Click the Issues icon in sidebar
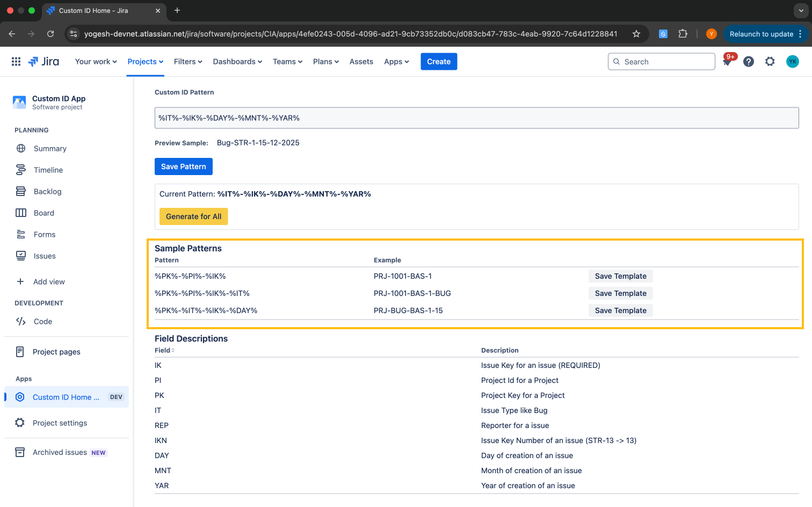This screenshot has height=507, width=812. 21,256
